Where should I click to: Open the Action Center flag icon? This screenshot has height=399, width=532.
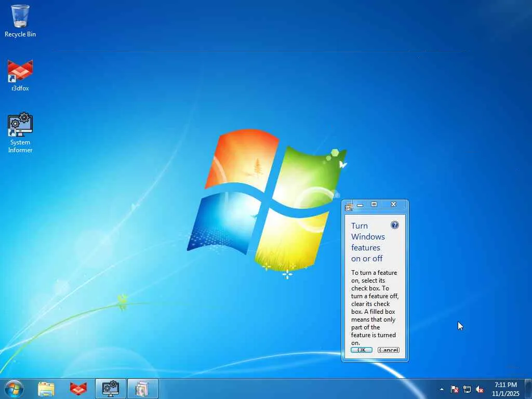tap(454, 389)
